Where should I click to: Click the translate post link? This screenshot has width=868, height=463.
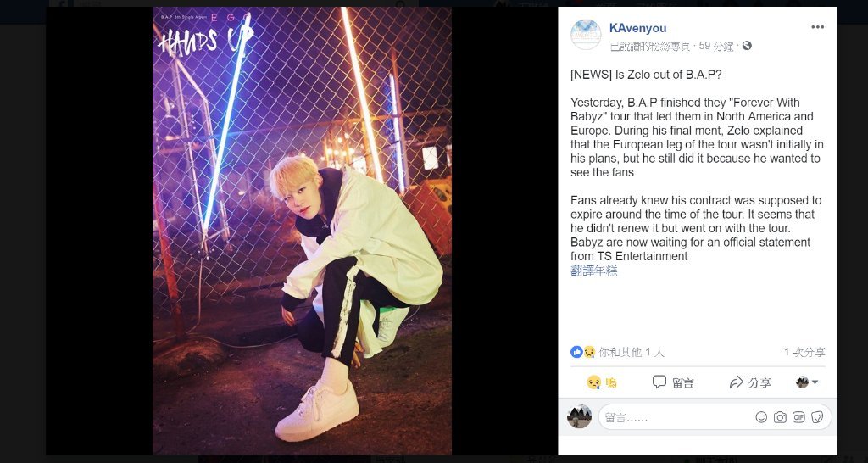click(593, 271)
